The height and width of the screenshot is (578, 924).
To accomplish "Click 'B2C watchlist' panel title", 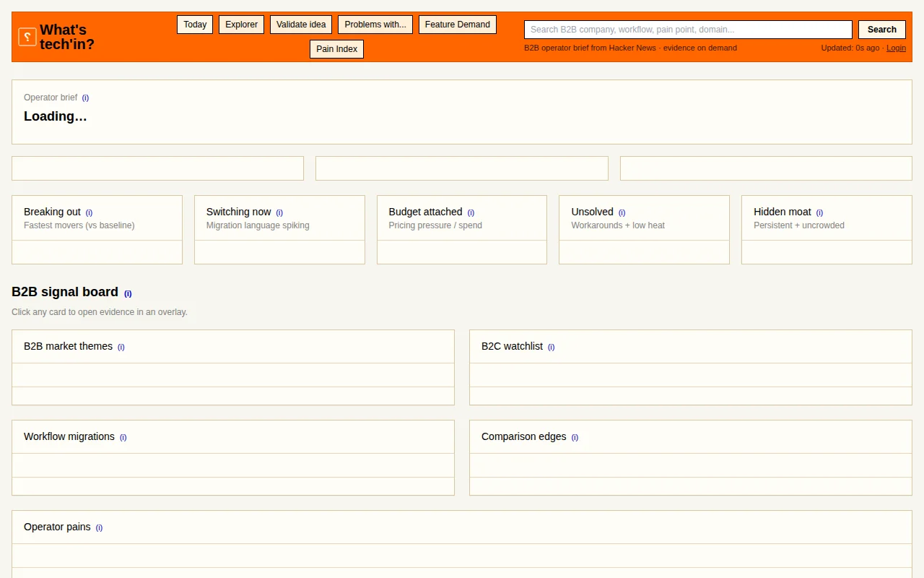I will pyautogui.click(x=512, y=346).
